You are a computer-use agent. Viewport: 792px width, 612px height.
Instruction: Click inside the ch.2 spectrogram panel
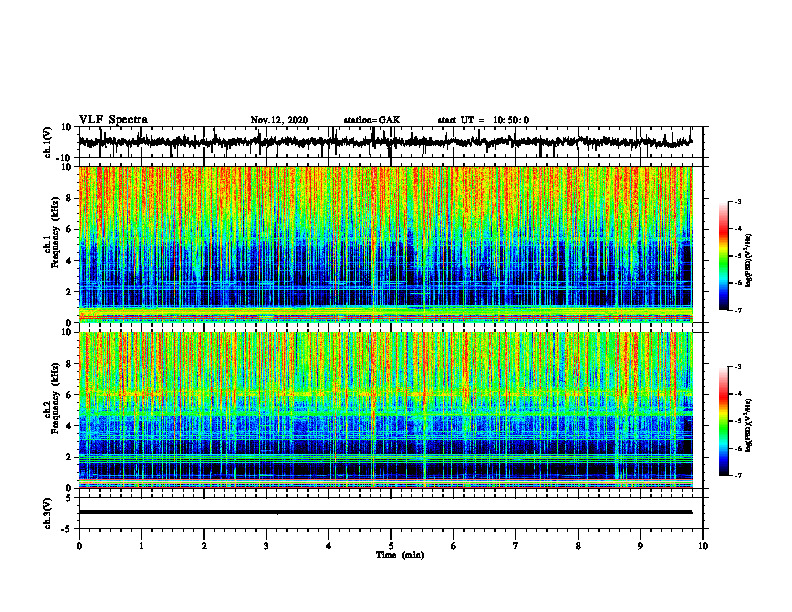coord(386,410)
